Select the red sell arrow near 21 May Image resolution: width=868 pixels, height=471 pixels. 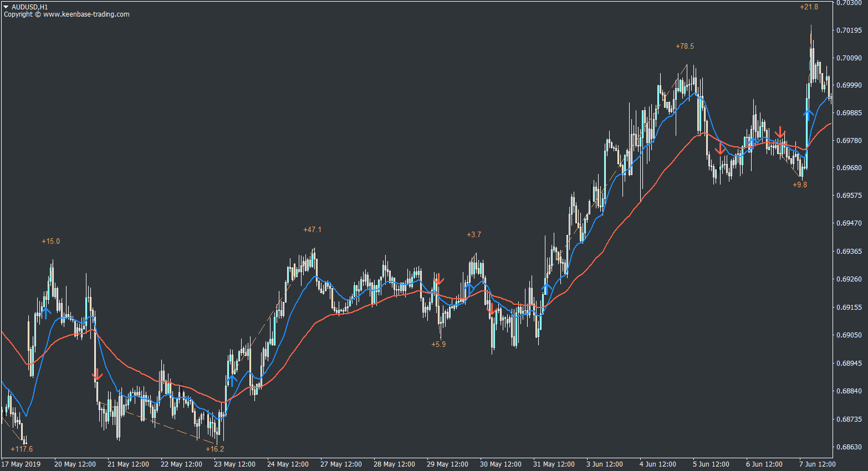[98, 374]
